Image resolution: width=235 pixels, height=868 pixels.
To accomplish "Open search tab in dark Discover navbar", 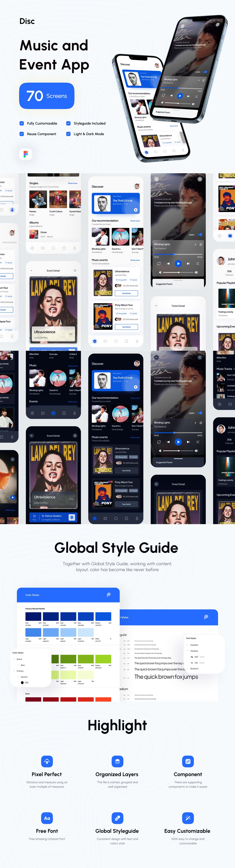I will point(116,519).
